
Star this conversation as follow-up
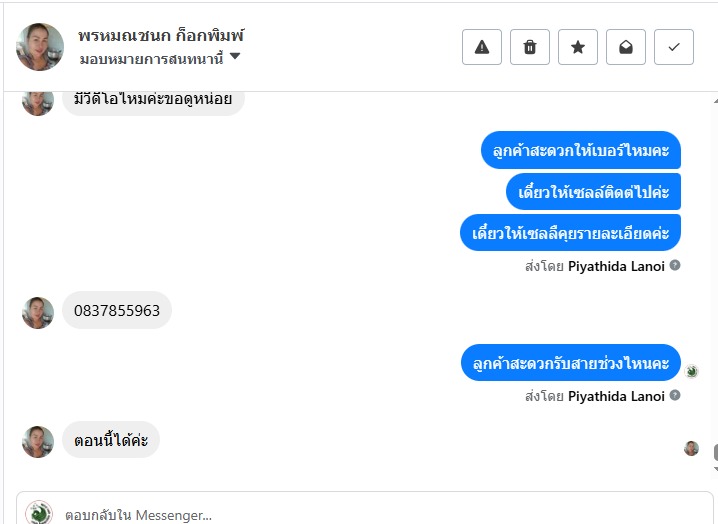coord(578,47)
